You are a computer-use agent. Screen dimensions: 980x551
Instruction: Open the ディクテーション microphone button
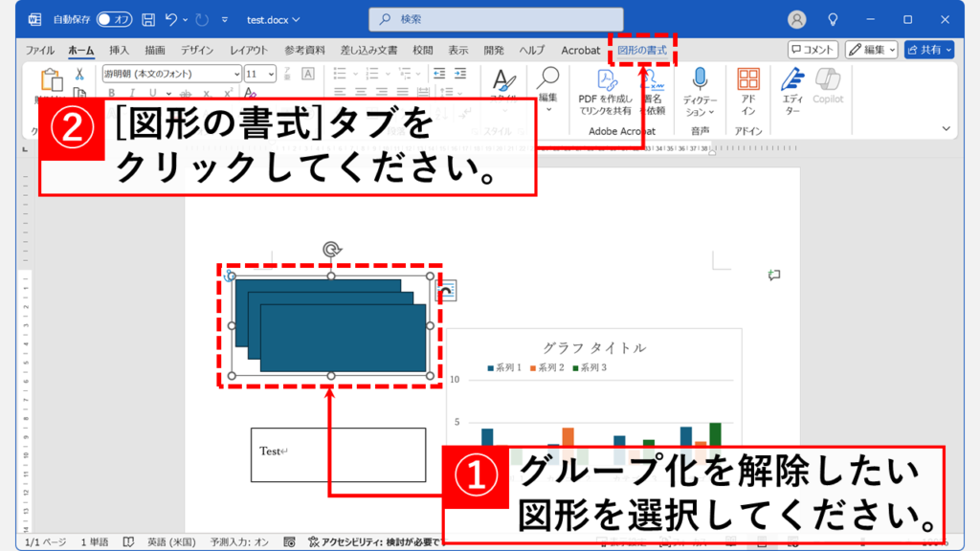pyautogui.click(x=700, y=92)
